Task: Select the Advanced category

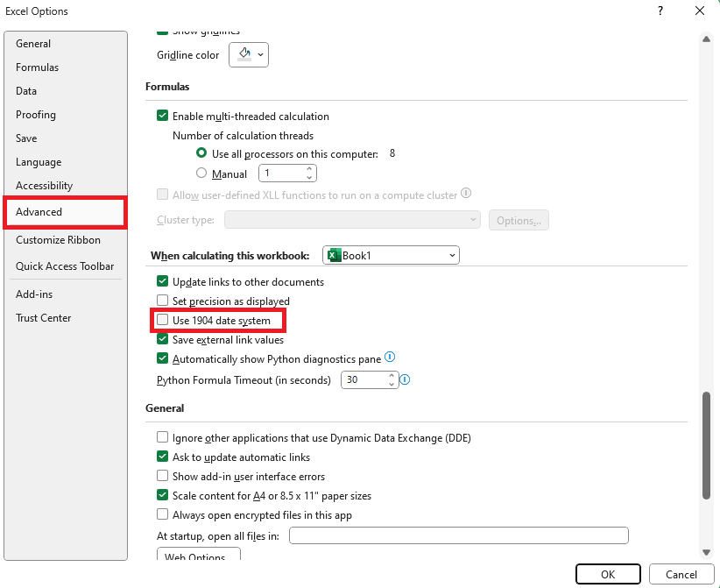Action: click(65, 212)
